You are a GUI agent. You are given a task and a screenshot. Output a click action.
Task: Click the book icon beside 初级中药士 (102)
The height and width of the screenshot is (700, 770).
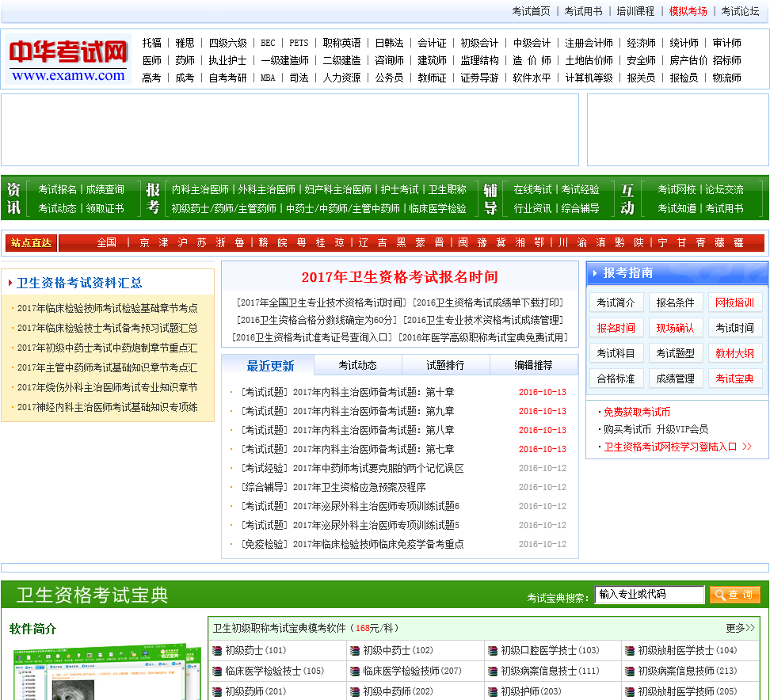[355, 651]
